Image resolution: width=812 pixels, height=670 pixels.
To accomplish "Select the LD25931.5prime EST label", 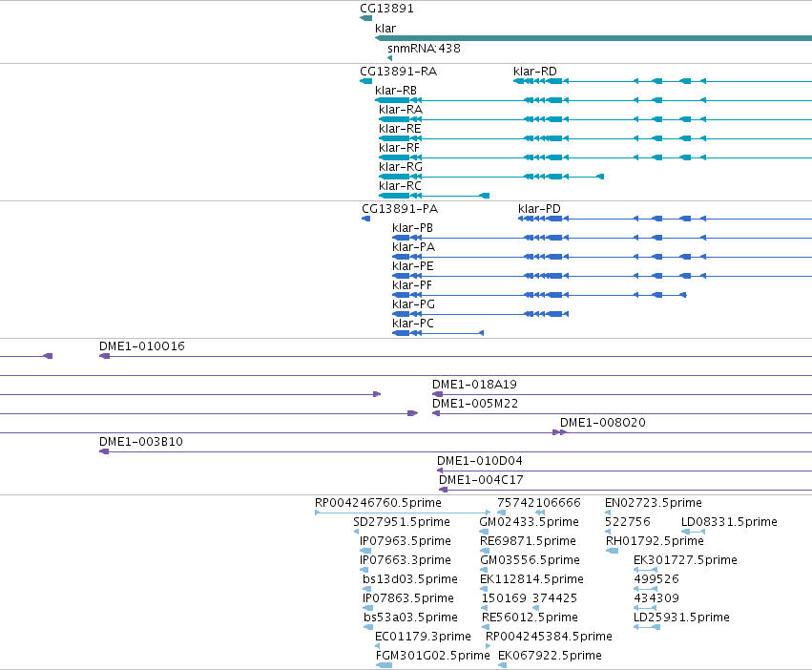I will point(681,618).
